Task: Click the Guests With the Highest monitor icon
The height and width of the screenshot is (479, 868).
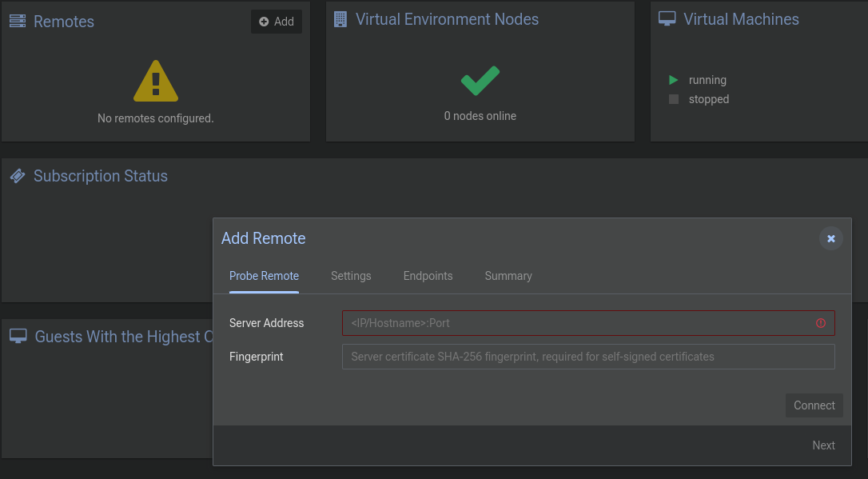Action: 18,337
